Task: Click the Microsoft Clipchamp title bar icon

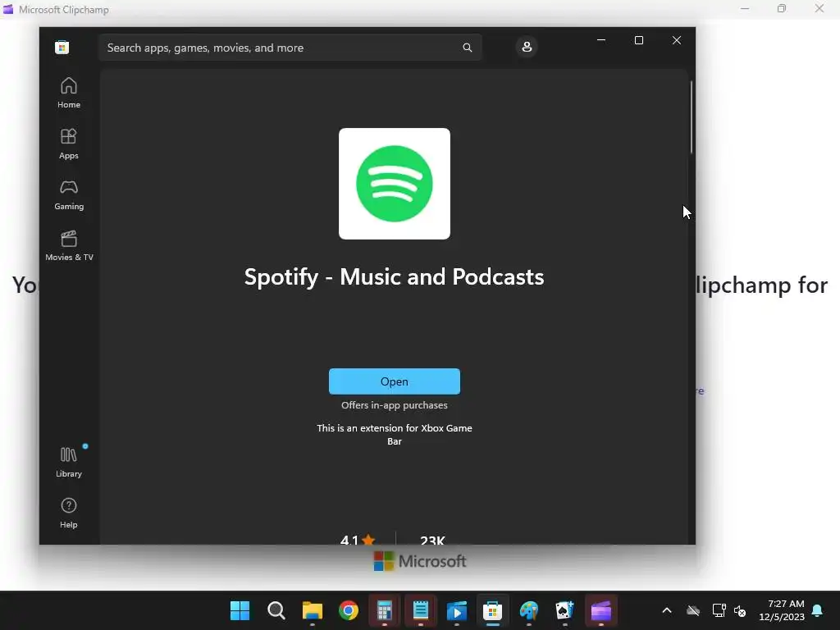Action: coord(7,9)
